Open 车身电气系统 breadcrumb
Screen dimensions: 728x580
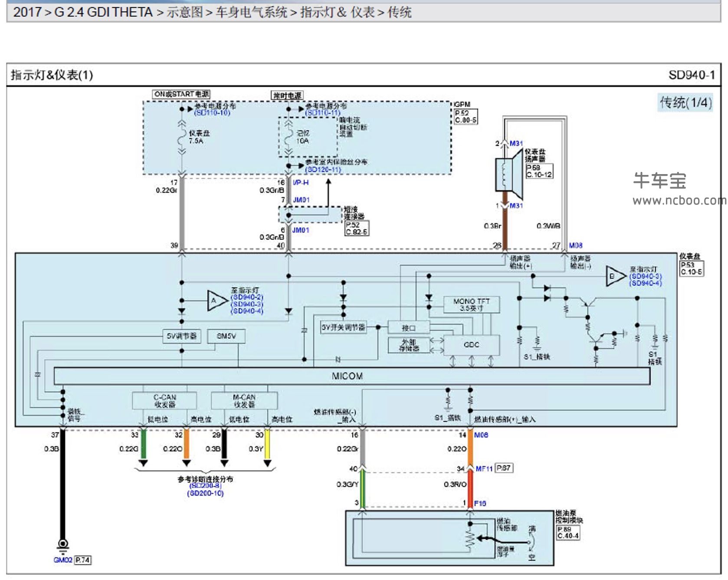pos(252,12)
